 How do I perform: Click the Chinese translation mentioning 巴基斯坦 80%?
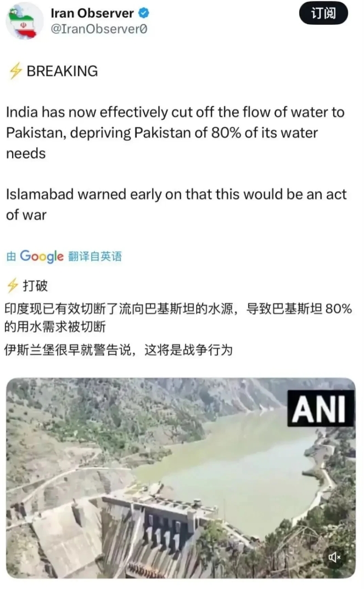[x=178, y=318]
